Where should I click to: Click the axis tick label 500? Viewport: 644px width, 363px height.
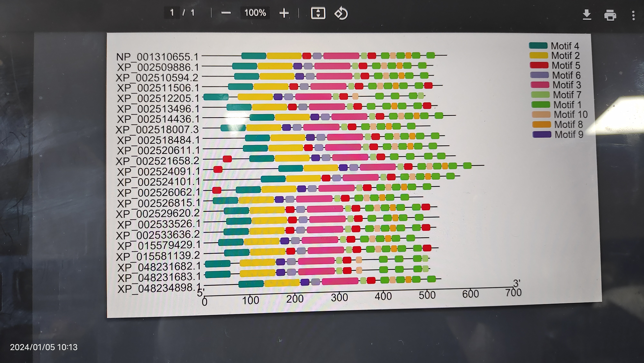pos(427,295)
